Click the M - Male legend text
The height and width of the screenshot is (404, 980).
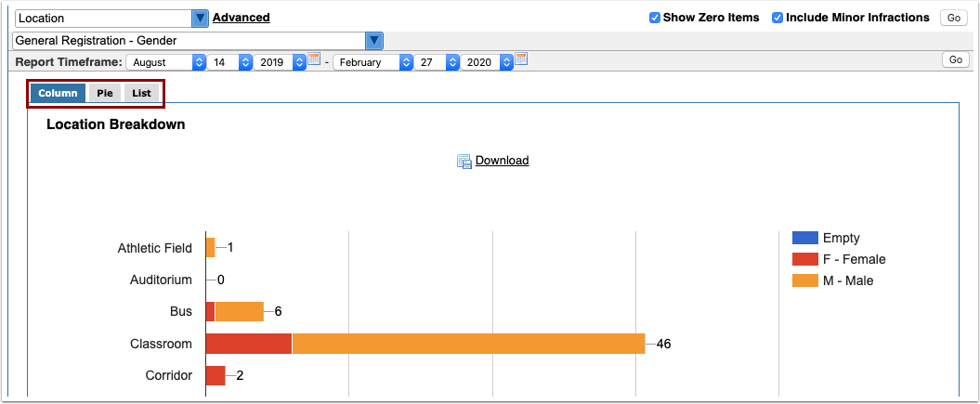(848, 281)
